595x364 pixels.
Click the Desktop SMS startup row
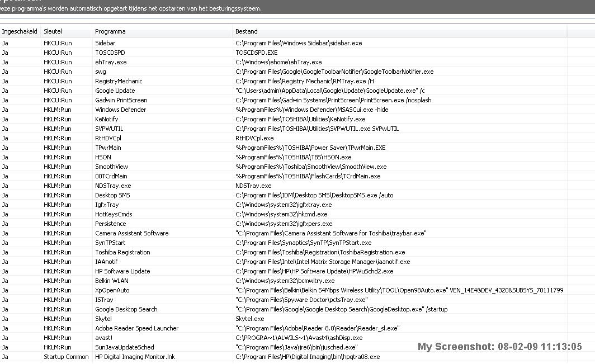click(x=113, y=195)
